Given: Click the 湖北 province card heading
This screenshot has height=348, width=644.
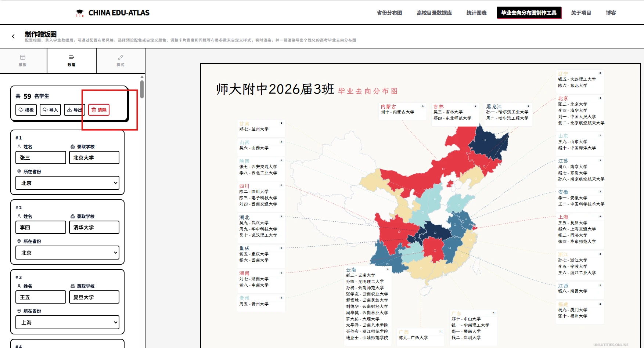Looking at the screenshot, I should click(x=244, y=217).
